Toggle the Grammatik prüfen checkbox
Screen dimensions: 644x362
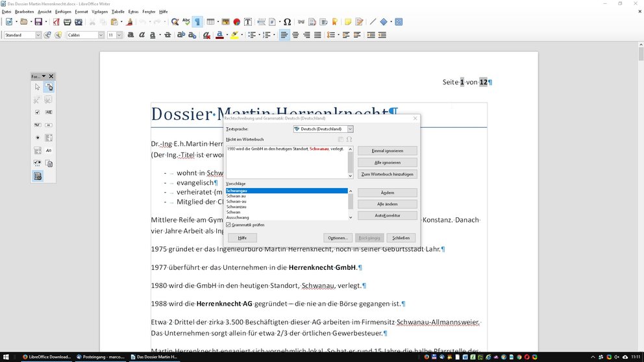(229, 225)
